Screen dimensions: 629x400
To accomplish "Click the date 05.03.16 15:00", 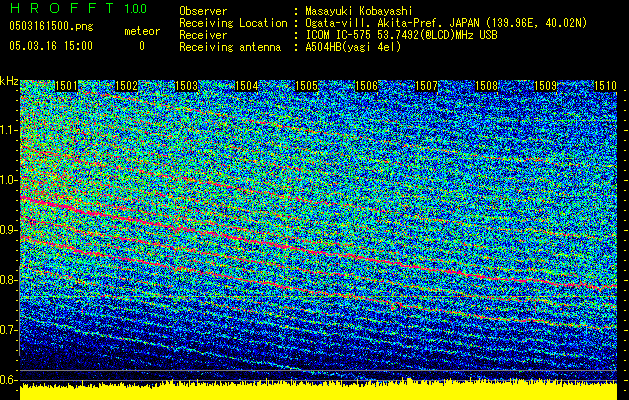I will pos(51,46).
